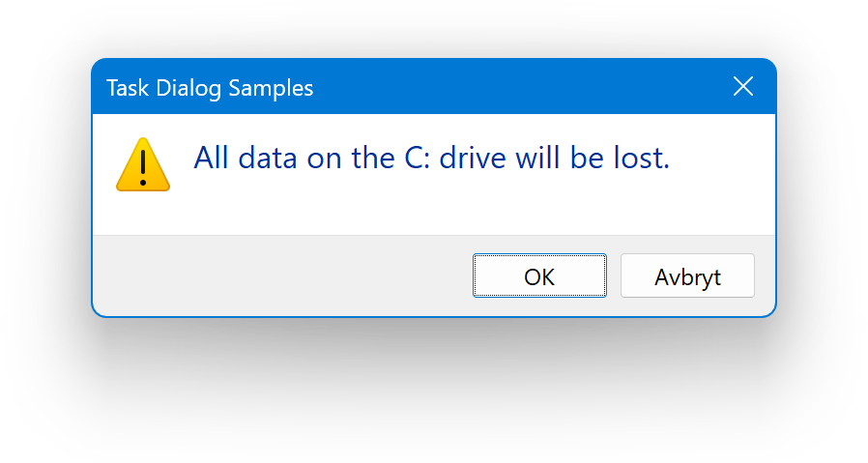Close the Task Dialog Samples window
This screenshot has height=463, width=868.
[x=743, y=87]
